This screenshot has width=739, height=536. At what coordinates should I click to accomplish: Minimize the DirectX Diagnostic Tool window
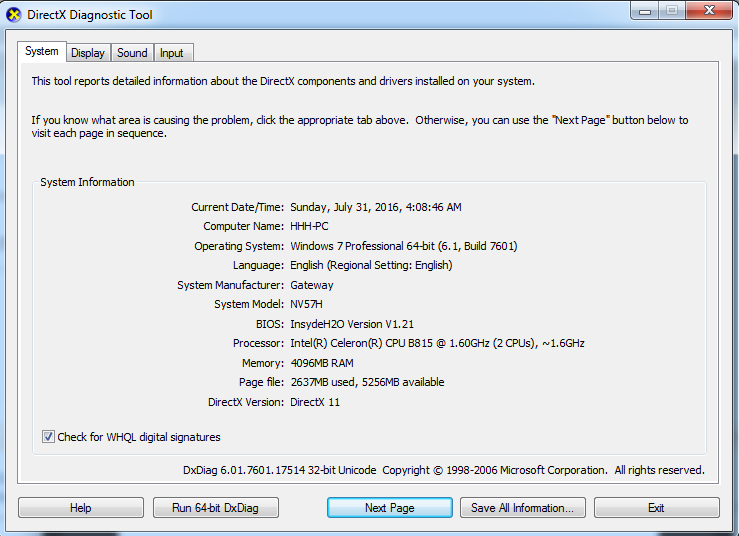(x=645, y=11)
